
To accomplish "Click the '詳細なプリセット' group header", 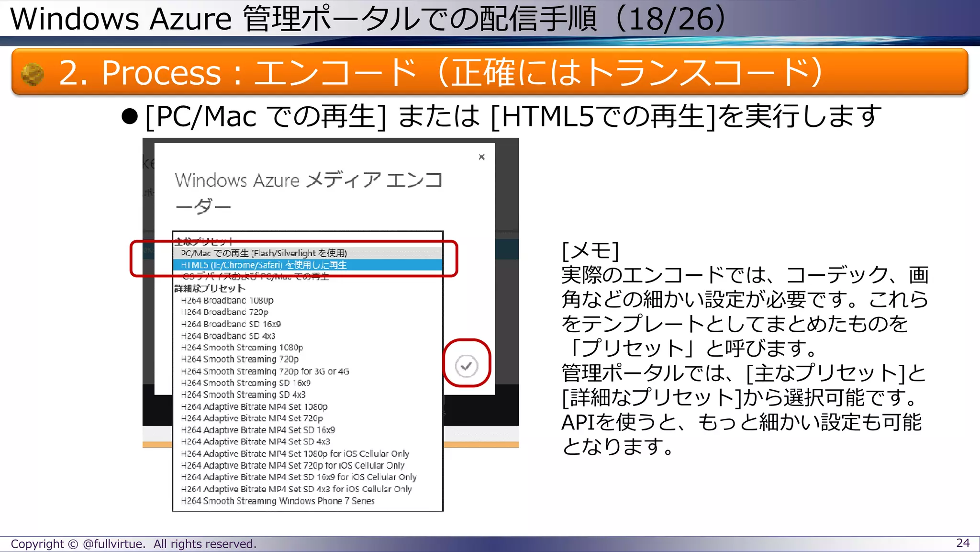I will 210,288.
